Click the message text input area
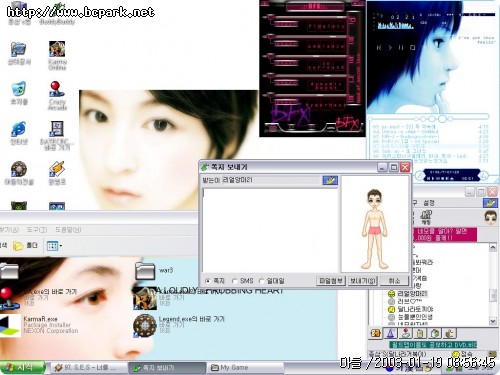The image size is (500, 375). [270, 230]
